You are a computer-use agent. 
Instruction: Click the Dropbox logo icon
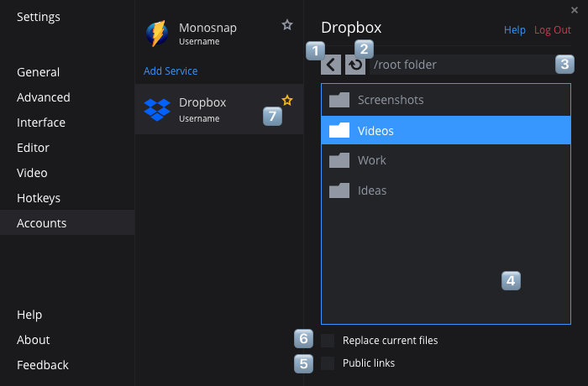click(157, 109)
